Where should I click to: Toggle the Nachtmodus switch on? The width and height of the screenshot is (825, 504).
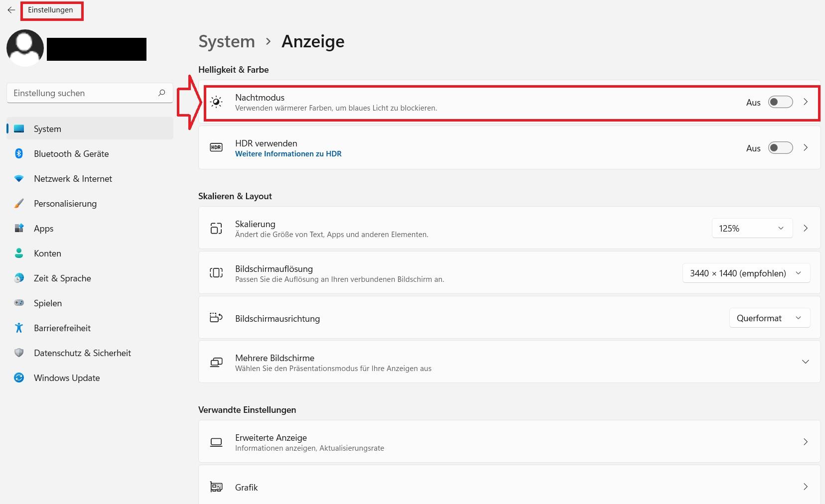coord(780,102)
